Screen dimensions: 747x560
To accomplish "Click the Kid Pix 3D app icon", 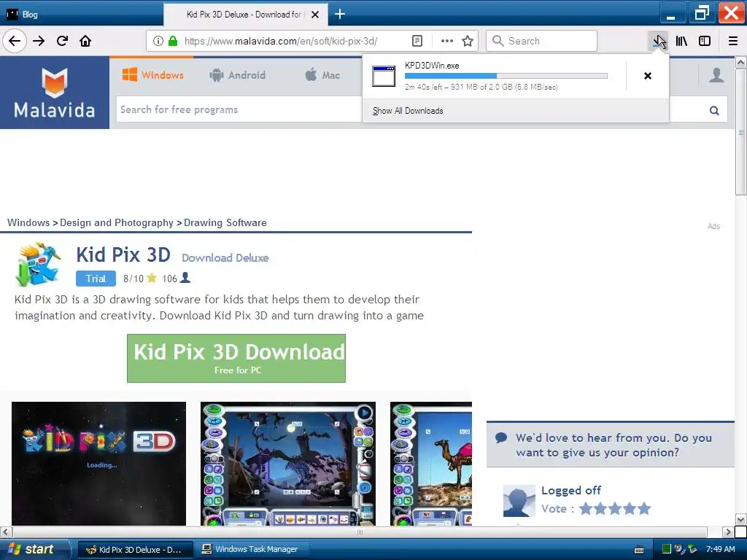I will [38, 265].
